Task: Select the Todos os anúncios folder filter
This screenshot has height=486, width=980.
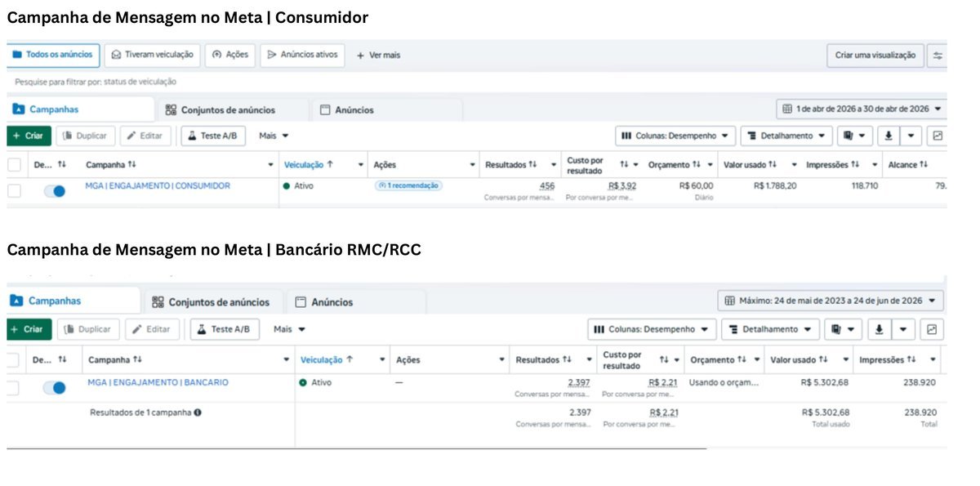Action: coord(53,55)
